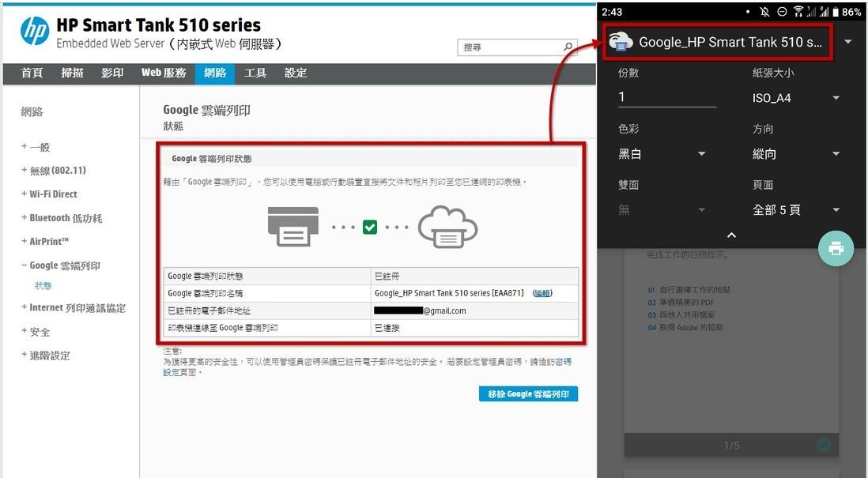Open the Web 服務 tab
Screen dimensions: 868x478
(164, 73)
